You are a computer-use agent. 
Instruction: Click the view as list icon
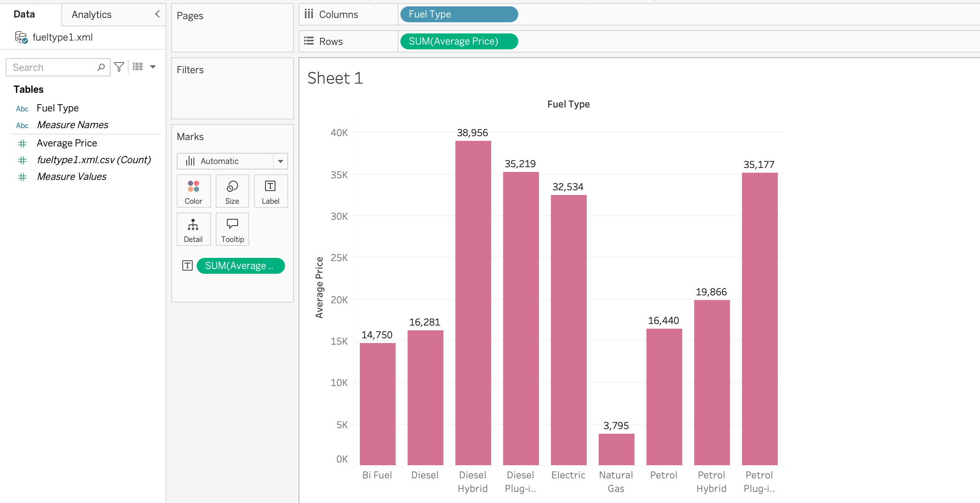pos(138,67)
